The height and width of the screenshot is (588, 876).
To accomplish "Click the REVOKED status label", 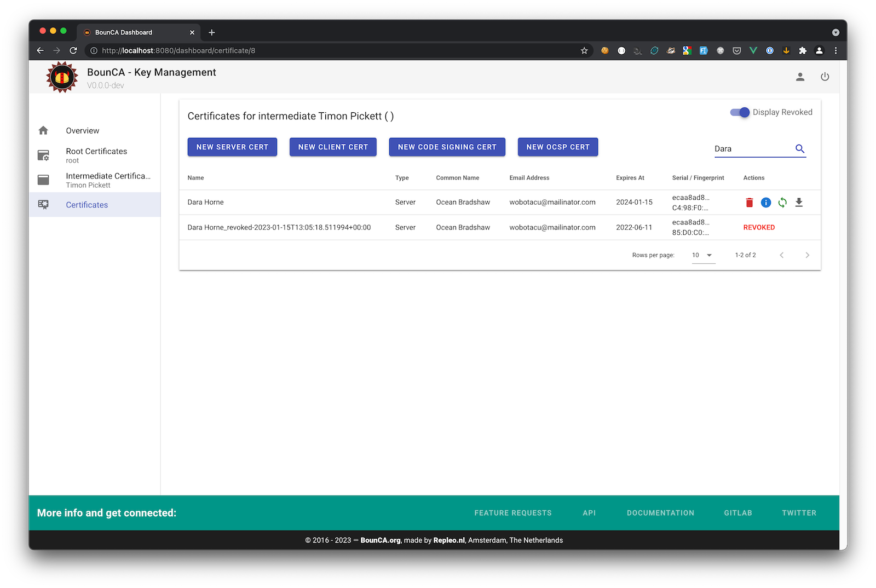I will 759,227.
